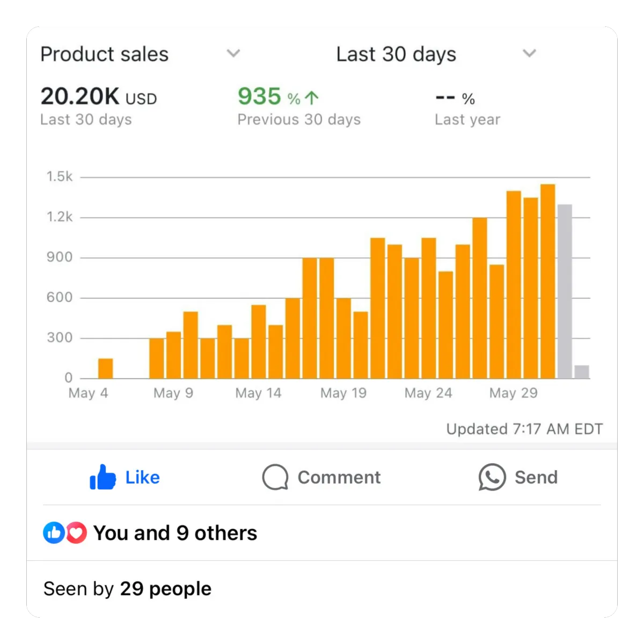Screen dimensions: 644x644
Task: Click the WhatsApp Send icon
Action: click(492, 477)
